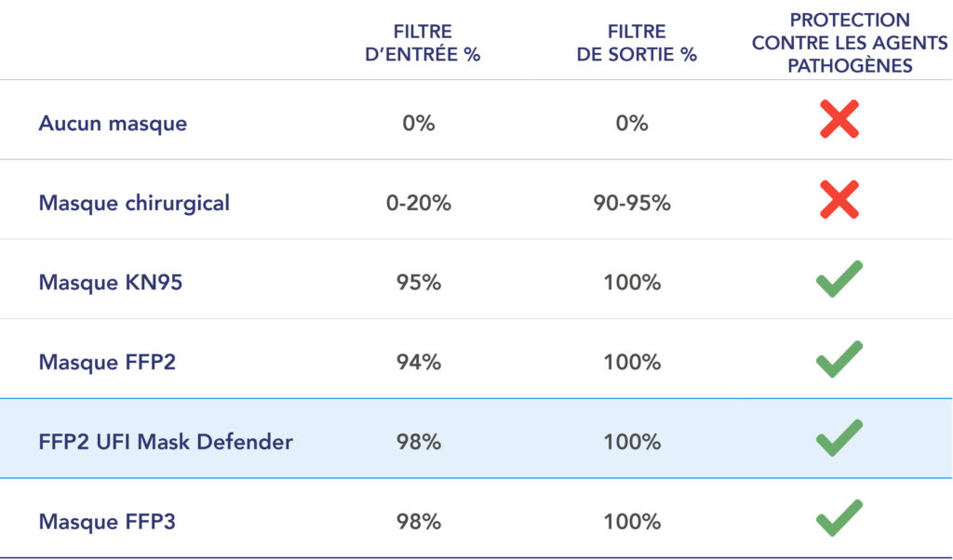Click the green checkmark for Masque KN95
This screenshot has width=953, height=560.
(x=839, y=279)
